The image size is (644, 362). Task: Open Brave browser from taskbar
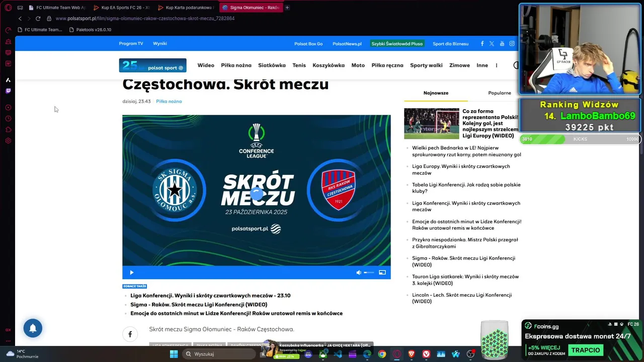coord(412,354)
